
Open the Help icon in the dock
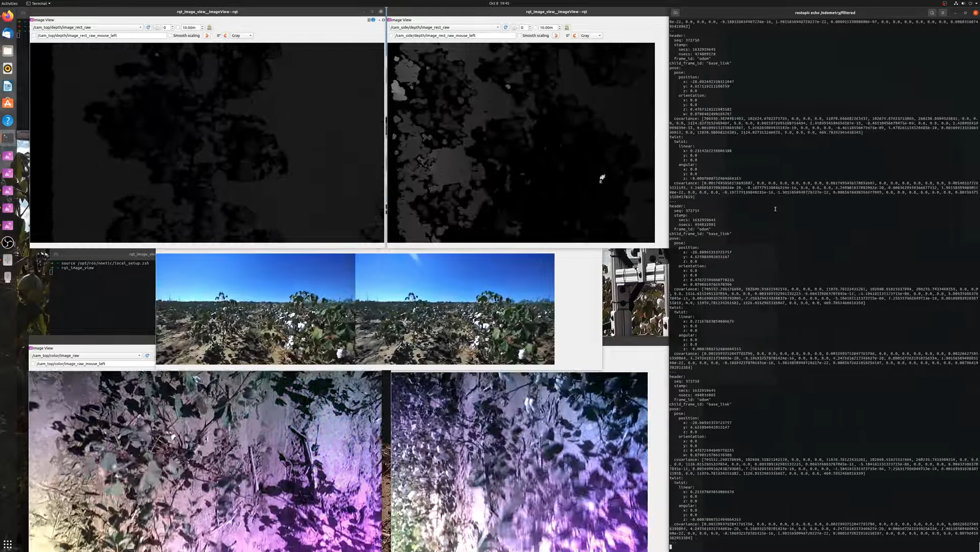(x=8, y=121)
